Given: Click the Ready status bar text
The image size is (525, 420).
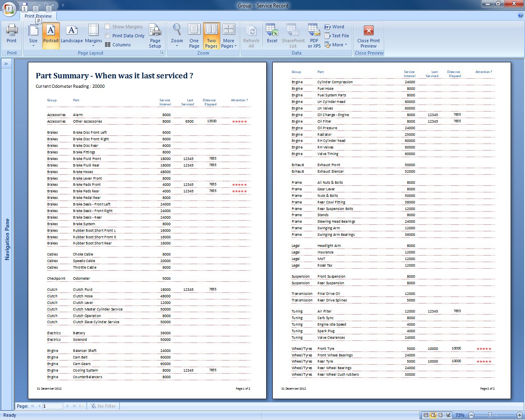Looking at the screenshot, I should [10, 415].
